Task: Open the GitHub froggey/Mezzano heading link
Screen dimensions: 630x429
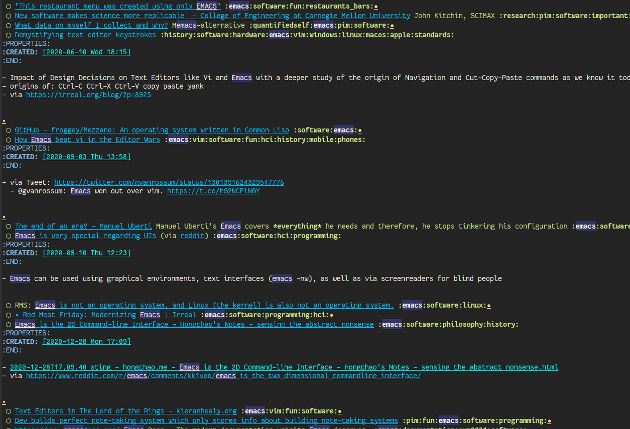Action: pyautogui.click(x=152, y=130)
